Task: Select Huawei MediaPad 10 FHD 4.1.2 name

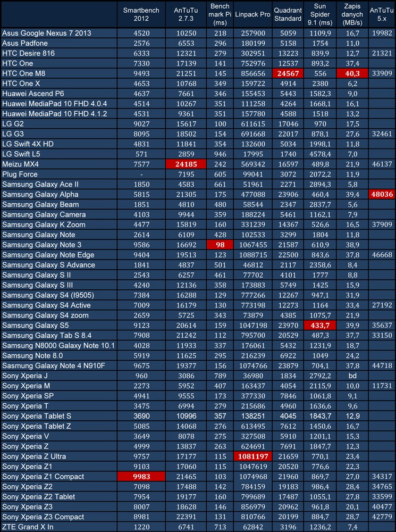Action: [x=54, y=114]
